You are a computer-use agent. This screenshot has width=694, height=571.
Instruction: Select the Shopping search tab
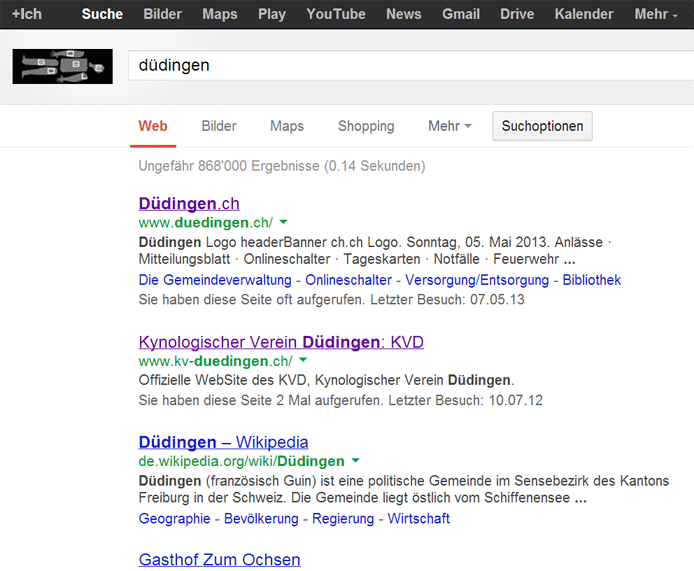[366, 126]
